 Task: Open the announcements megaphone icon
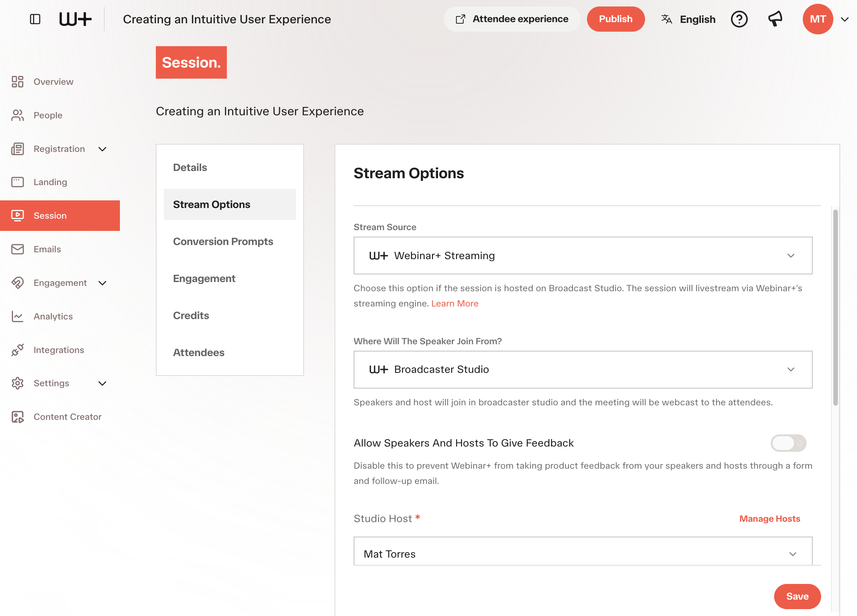point(775,19)
